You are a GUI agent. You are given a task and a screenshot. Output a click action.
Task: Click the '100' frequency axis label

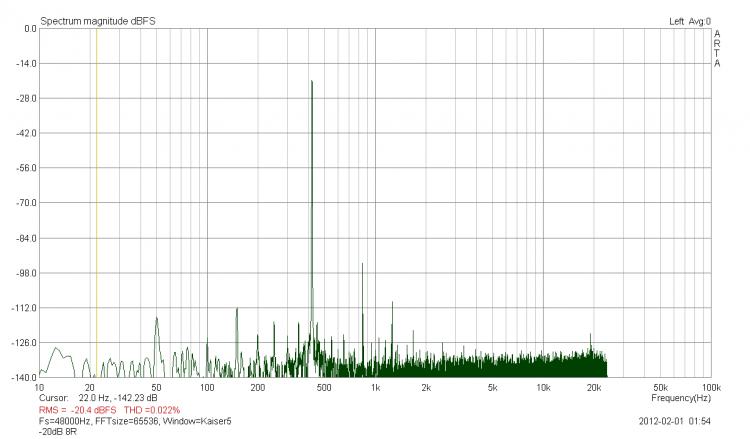[207, 387]
